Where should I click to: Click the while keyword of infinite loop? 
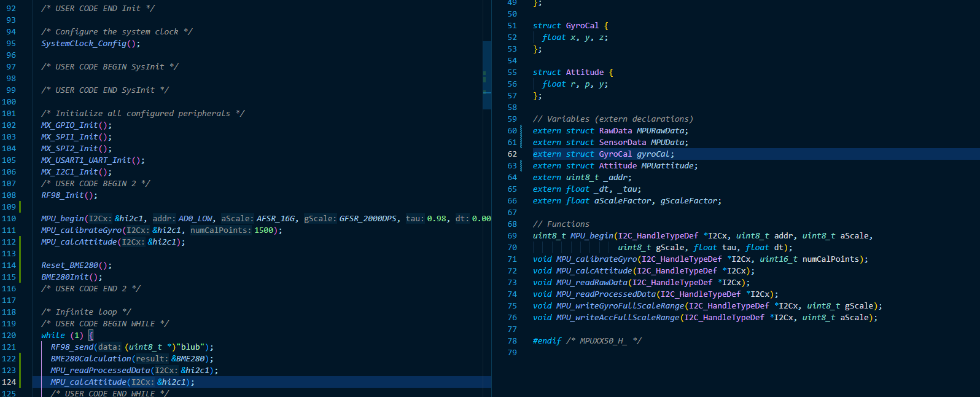(x=53, y=336)
